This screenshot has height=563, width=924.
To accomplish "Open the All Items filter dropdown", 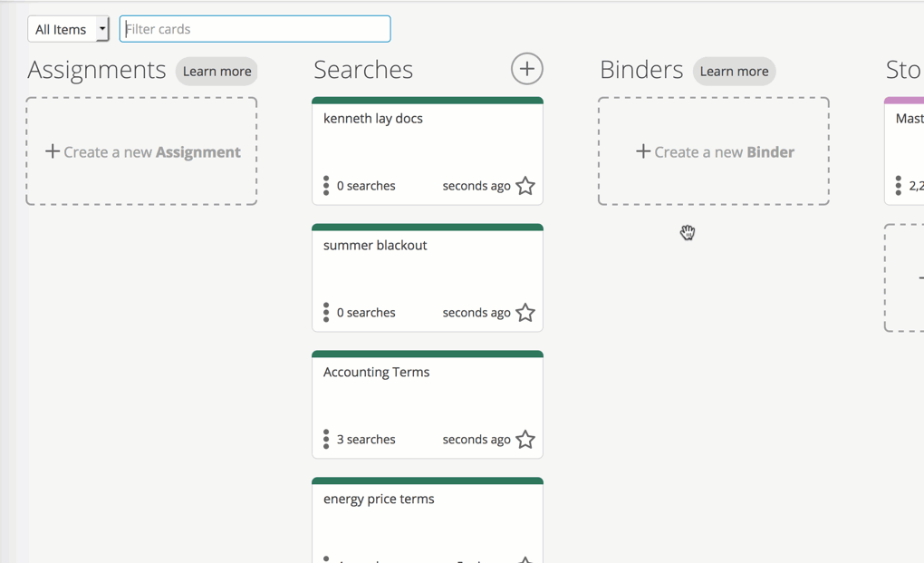I will click(x=67, y=28).
